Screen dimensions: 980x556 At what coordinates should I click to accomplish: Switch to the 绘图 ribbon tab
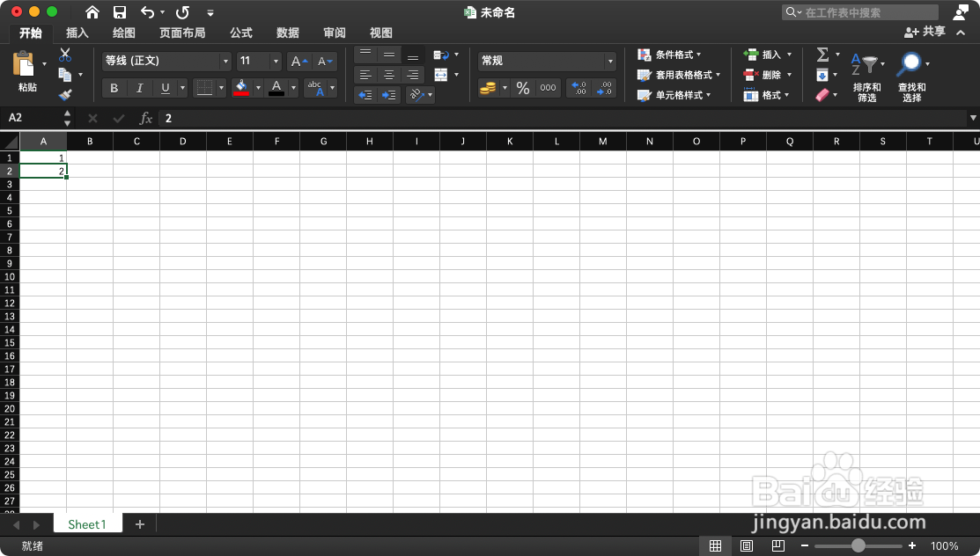click(x=124, y=33)
